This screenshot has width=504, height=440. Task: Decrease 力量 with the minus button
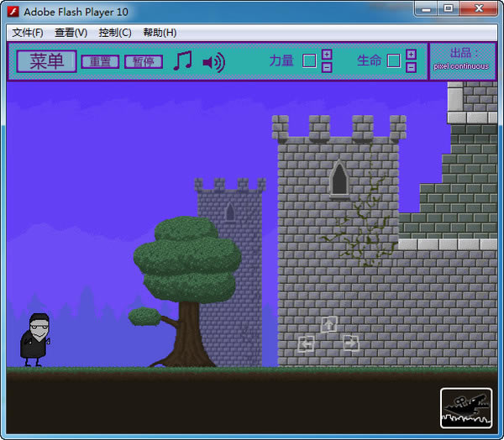(x=327, y=67)
